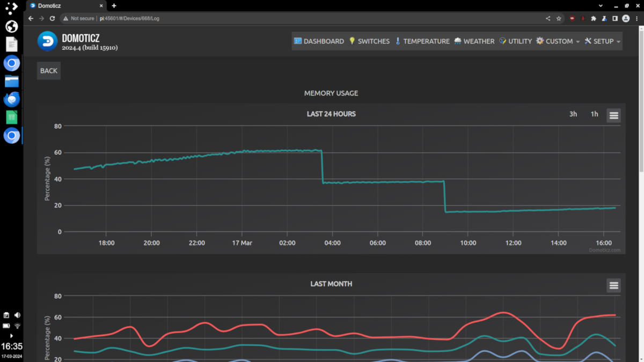Click the Last 24 Hours chart title
This screenshot has width=644, height=362.
coord(331,114)
